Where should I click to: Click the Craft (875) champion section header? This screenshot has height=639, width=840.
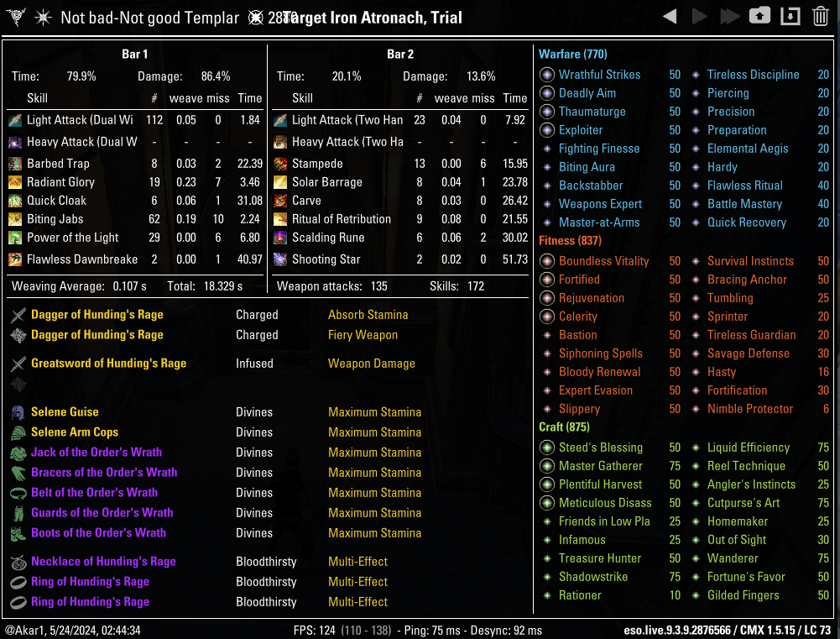pos(566,427)
